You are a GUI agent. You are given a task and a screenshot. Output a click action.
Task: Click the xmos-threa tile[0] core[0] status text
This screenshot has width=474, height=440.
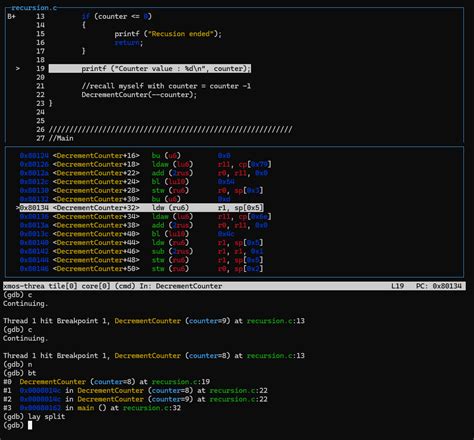point(57,286)
